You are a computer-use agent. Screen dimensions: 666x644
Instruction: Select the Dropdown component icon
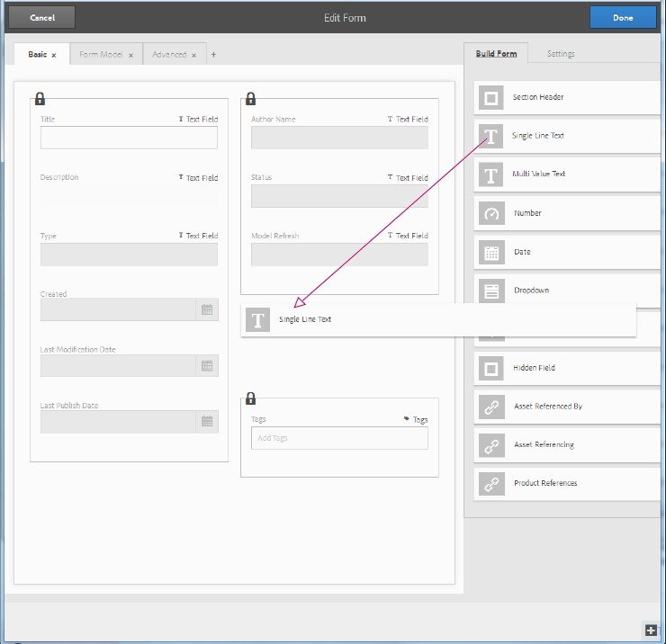(491, 291)
